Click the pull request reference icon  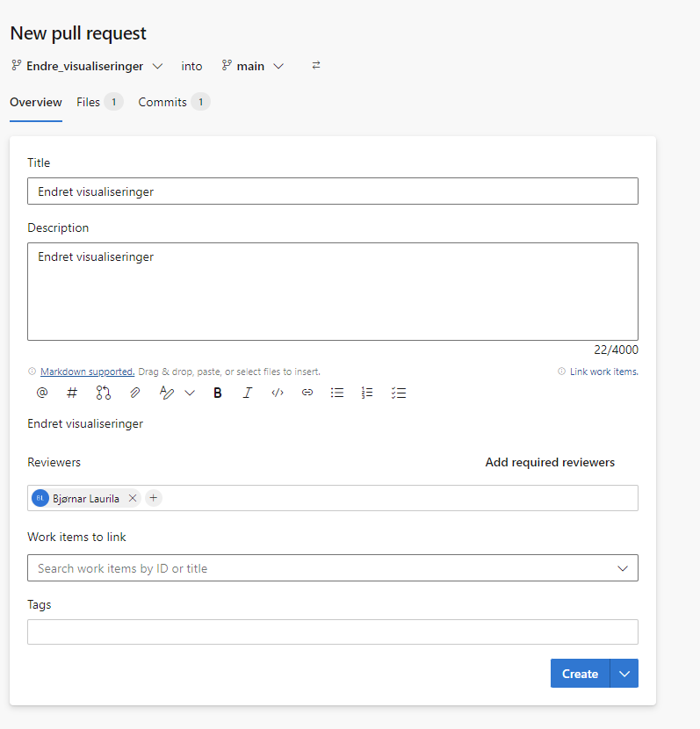coord(103,393)
